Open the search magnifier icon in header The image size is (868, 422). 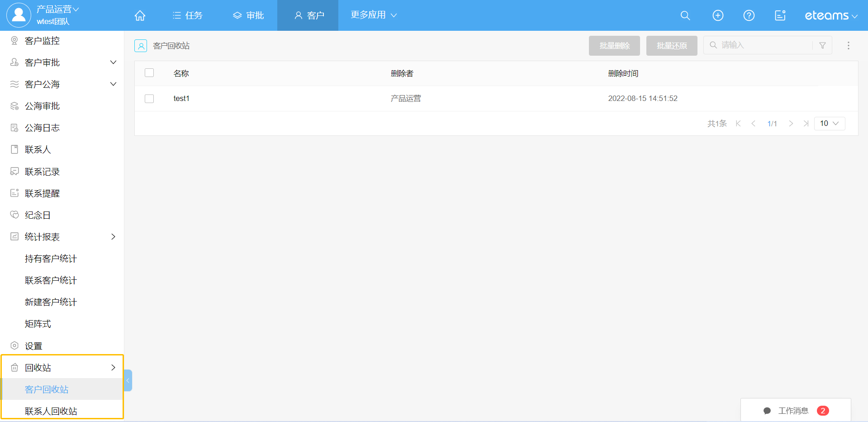coord(685,15)
